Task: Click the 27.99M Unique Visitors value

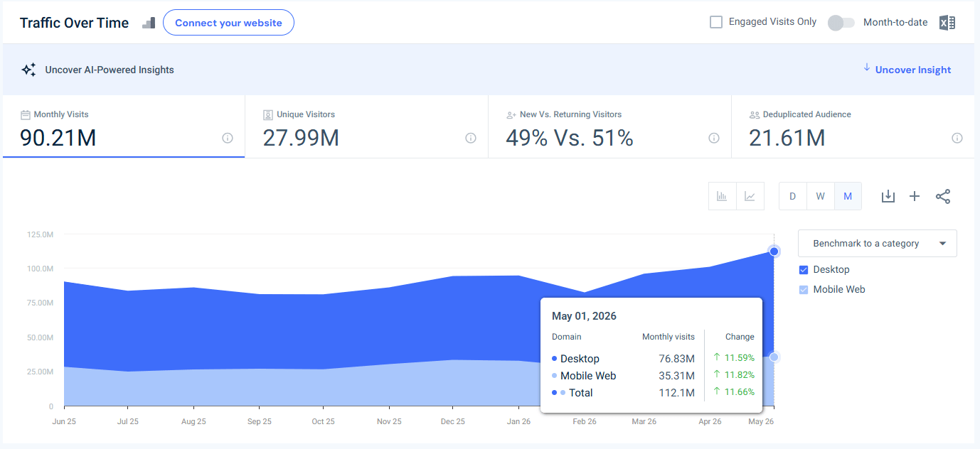Action: (301, 138)
